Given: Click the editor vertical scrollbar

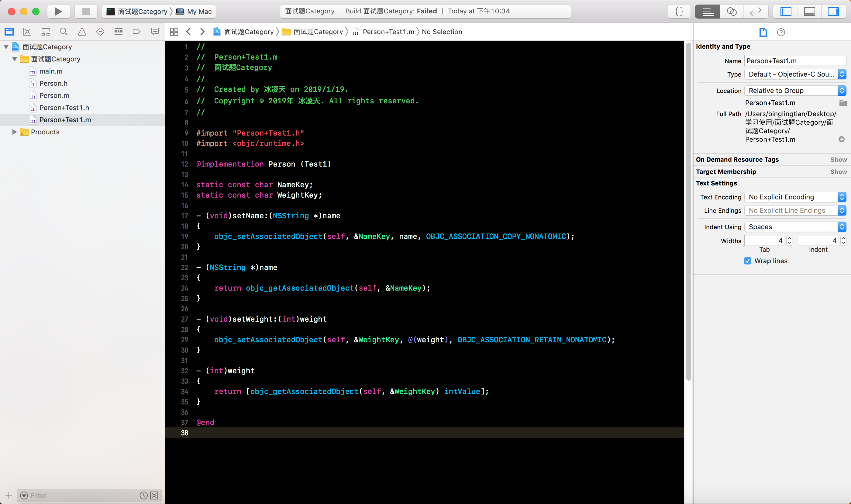Looking at the screenshot, I should [x=688, y=211].
